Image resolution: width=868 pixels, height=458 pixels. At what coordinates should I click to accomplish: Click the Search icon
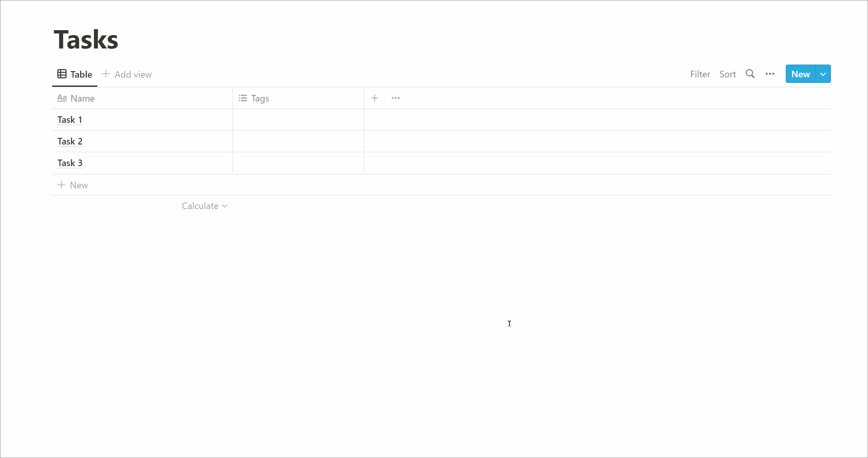tap(751, 73)
